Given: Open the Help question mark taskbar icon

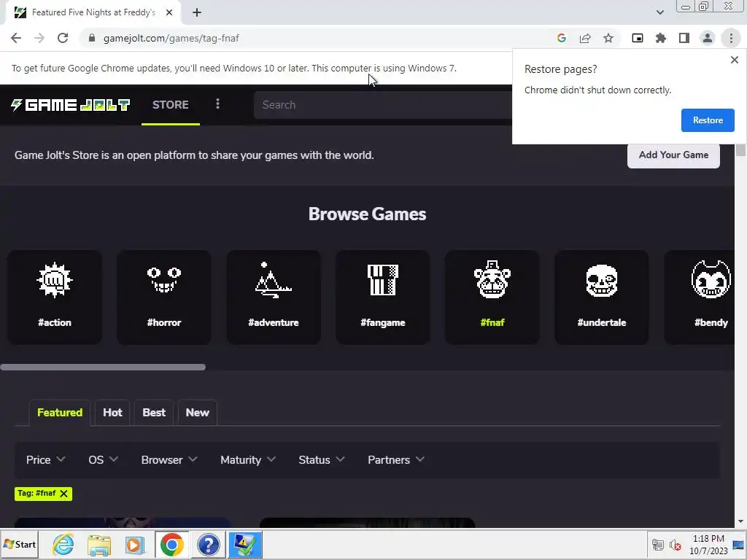Looking at the screenshot, I should click(x=208, y=544).
